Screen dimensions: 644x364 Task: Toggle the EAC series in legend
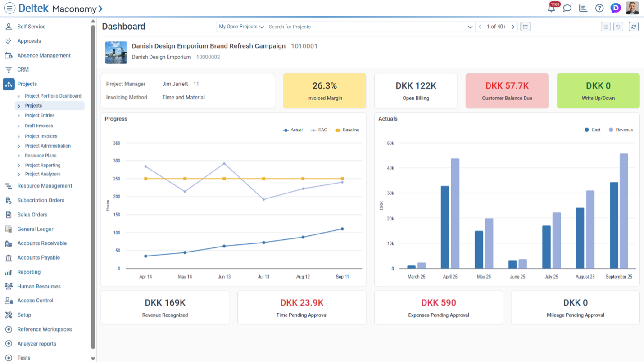point(319,130)
